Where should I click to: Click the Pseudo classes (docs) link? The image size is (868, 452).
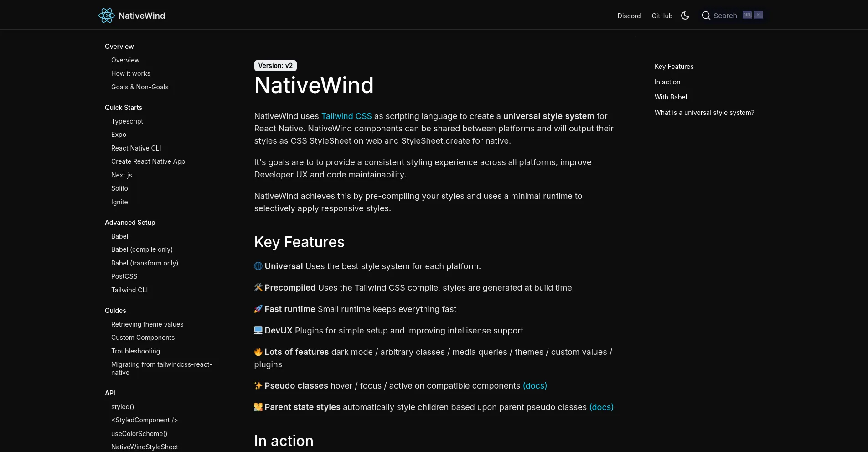(x=535, y=385)
